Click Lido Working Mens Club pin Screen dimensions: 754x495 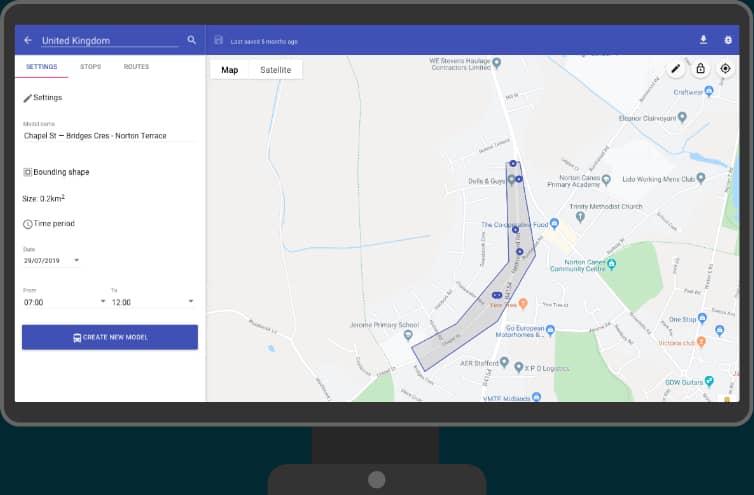(701, 178)
